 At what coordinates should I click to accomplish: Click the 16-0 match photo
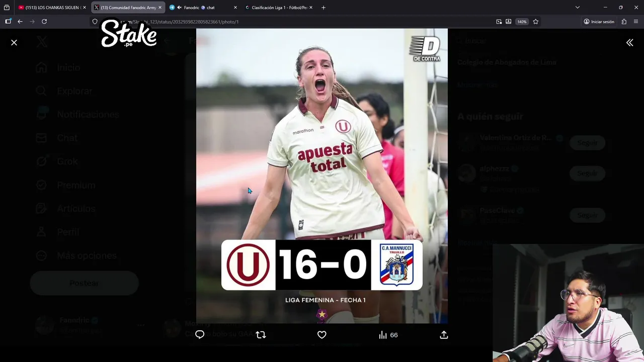(322, 176)
